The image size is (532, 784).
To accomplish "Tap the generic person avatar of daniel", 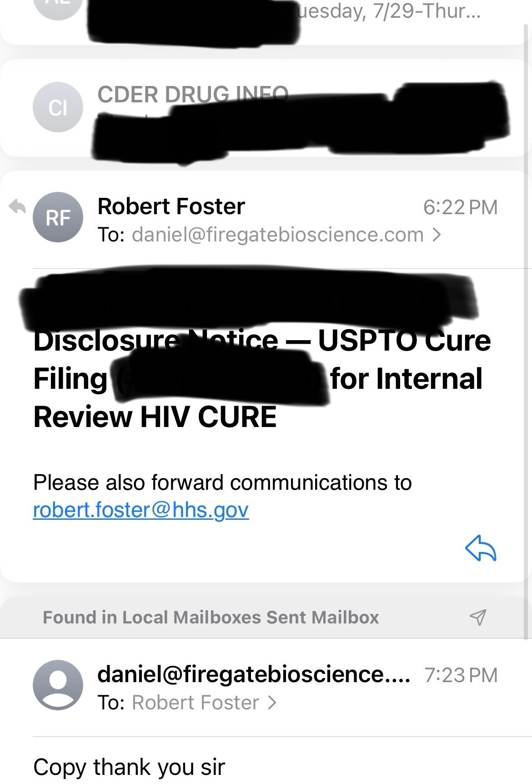I will click(x=58, y=685).
